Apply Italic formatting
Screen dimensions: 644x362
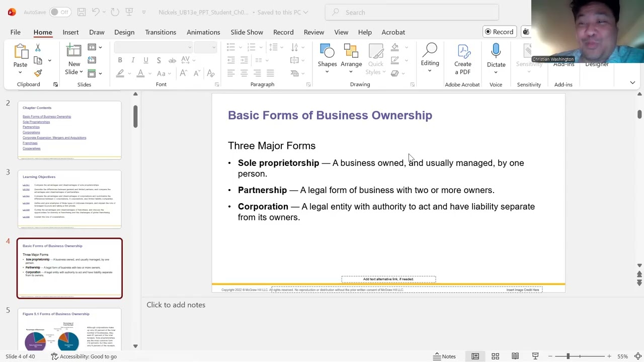[x=133, y=60]
